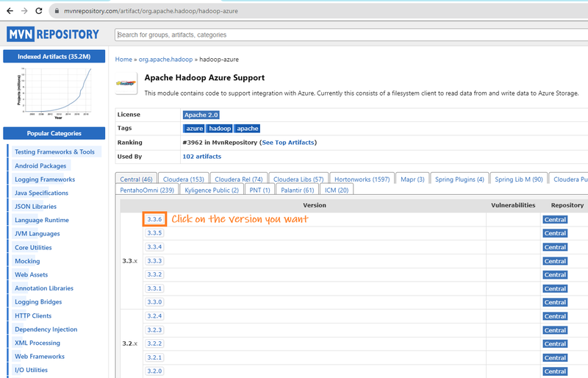Open the org.apache.hadoop breadcrumb link
588x378 pixels.
165,60
